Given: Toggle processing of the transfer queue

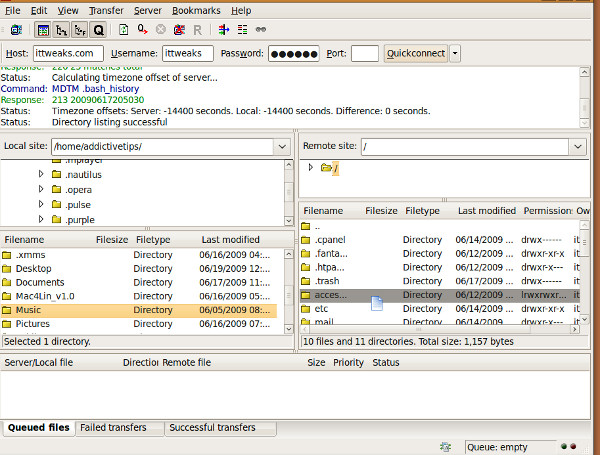Looking at the screenshot, I should click(142, 29).
